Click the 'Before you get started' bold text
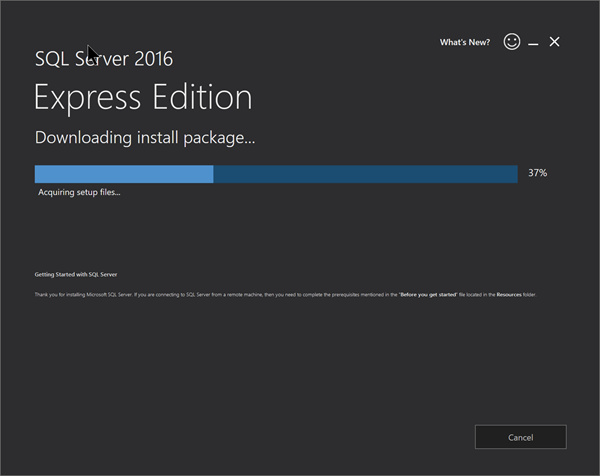The height and width of the screenshot is (476, 600). pyautogui.click(x=428, y=295)
